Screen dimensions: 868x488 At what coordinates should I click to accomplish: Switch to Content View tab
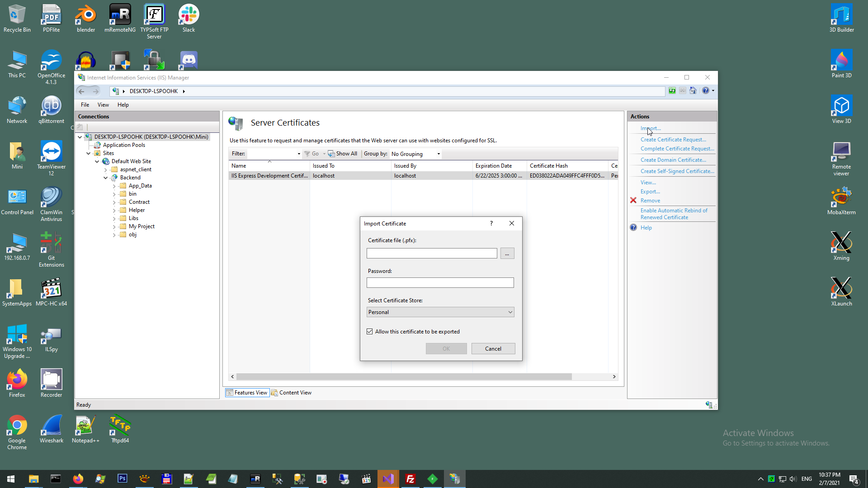coord(292,393)
